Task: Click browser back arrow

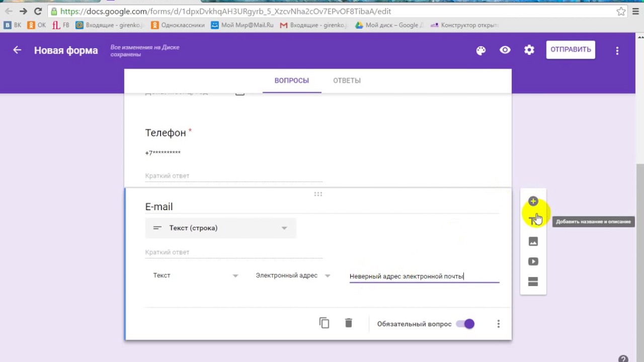Action: [9, 11]
